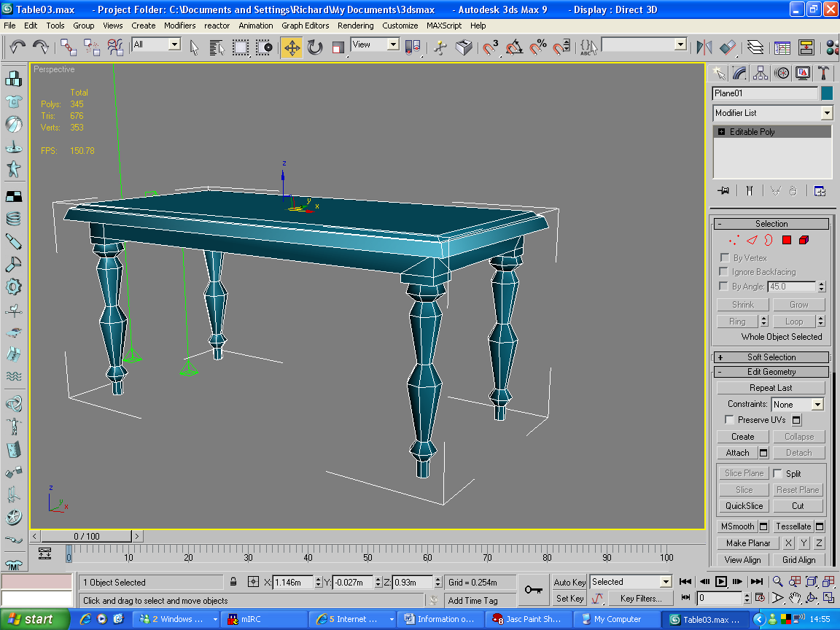The image size is (840, 630).
Task: Enable the By Angle checkbox
Action: click(724, 286)
